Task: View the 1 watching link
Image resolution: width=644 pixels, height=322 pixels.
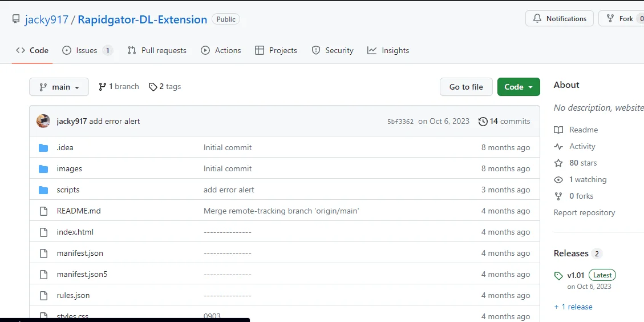Action: [x=588, y=179]
